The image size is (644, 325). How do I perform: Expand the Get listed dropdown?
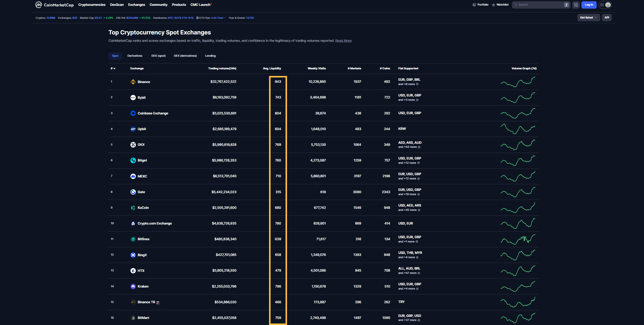[588, 17]
